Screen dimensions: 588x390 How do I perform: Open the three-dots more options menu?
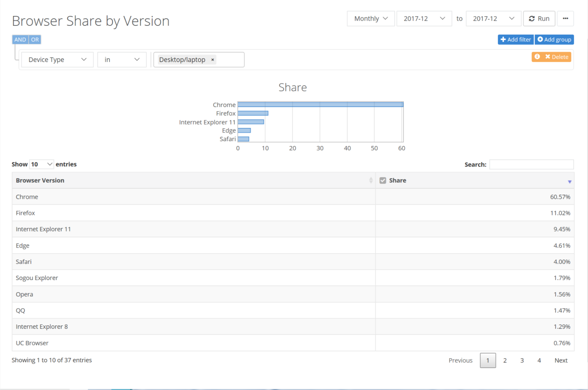pyautogui.click(x=565, y=19)
